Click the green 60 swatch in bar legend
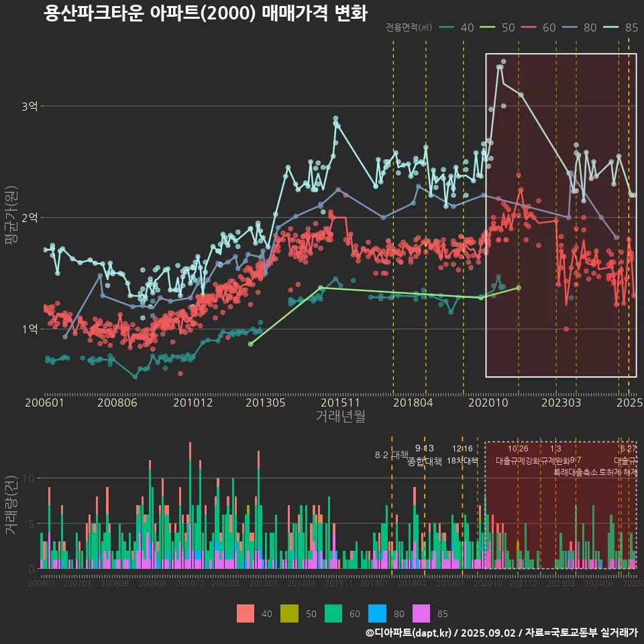This screenshot has width=644, height=644. (x=333, y=614)
